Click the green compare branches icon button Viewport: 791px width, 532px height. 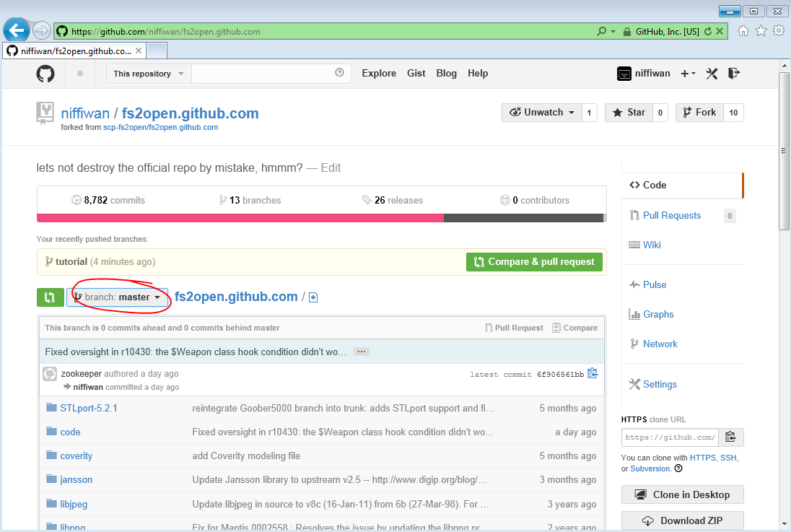[49, 297]
